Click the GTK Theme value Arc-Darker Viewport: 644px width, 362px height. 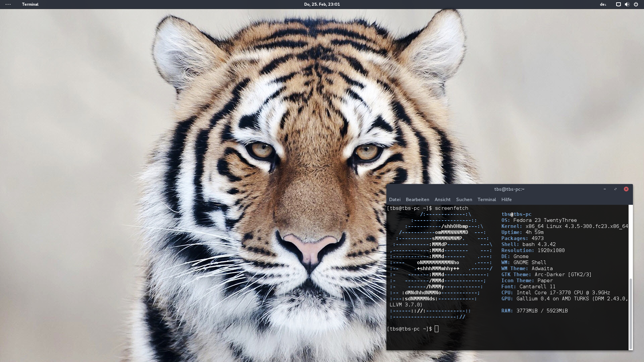(x=563, y=275)
